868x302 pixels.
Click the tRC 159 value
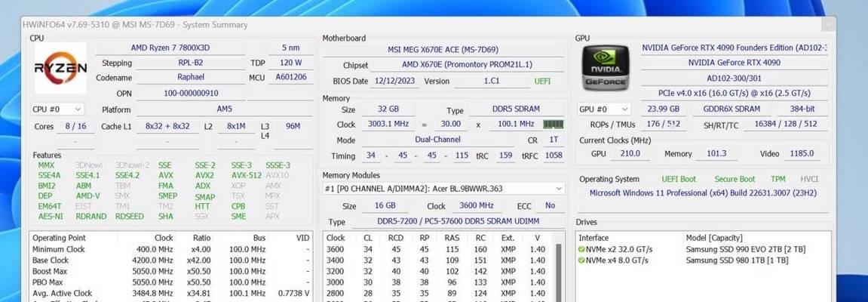coord(505,156)
